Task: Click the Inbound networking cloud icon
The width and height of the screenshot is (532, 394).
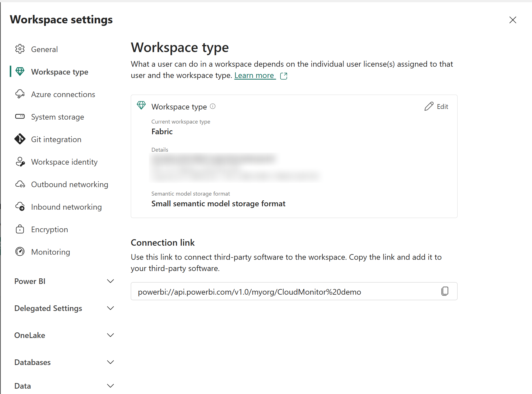Action: [20, 207]
